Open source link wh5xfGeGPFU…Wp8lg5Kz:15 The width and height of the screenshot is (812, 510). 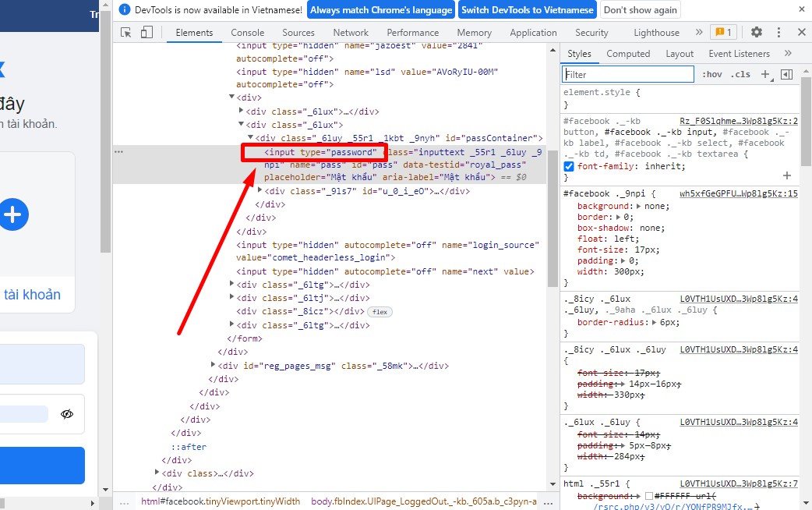point(739,193)
